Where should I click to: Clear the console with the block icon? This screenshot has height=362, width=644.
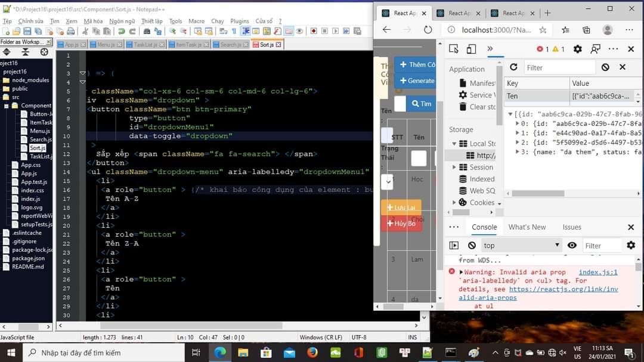pos(472,245)
